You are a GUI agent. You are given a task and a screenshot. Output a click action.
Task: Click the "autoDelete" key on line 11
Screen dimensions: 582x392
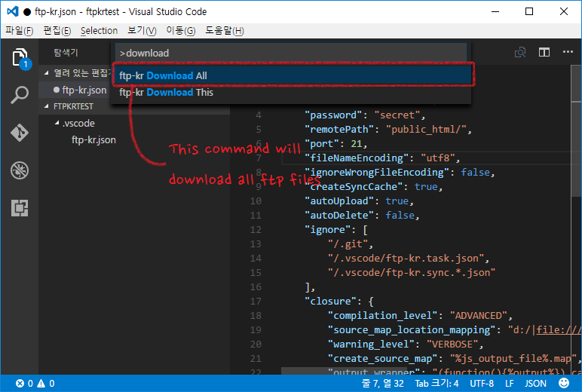[x=339, y=216]
